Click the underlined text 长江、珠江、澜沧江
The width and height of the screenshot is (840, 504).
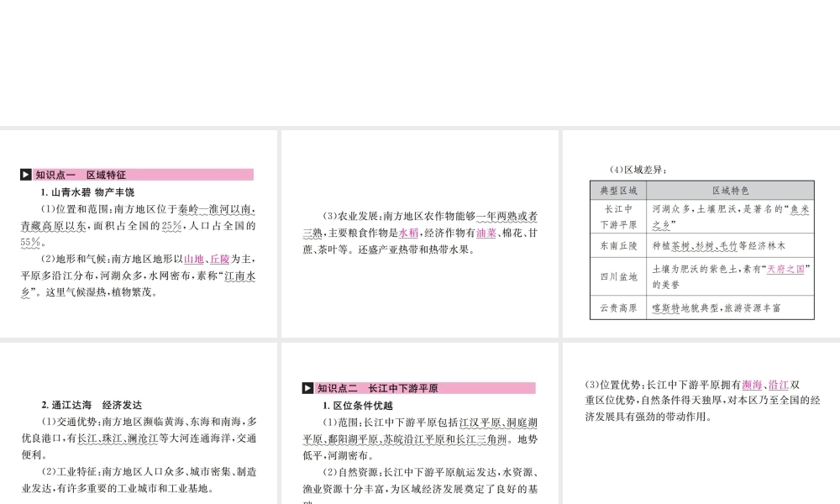click(118, 438)
